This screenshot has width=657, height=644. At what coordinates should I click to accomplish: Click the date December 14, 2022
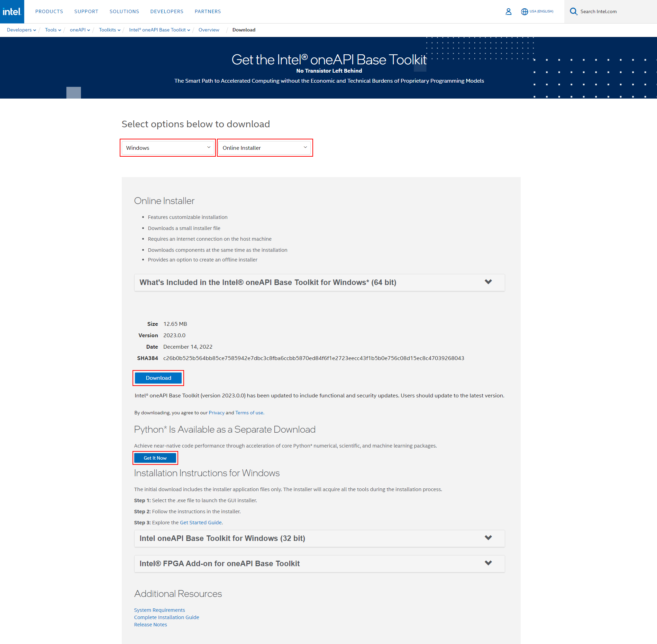click(188, 347)
